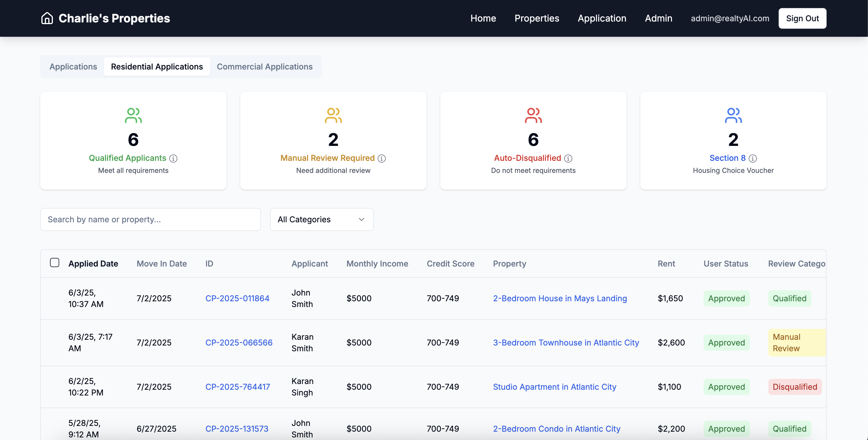The width and height of the screenshot is (868, 440).
Task: Open Studio Apartment in Atlantic City link
Action: [555, 387]
